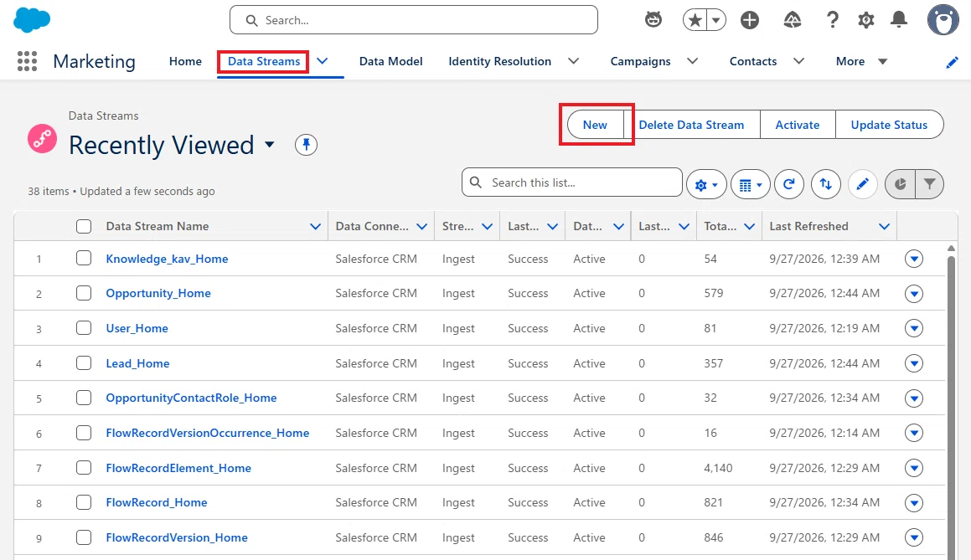Open row actions for Knowledge_kav_Home

tap(914, 259)
